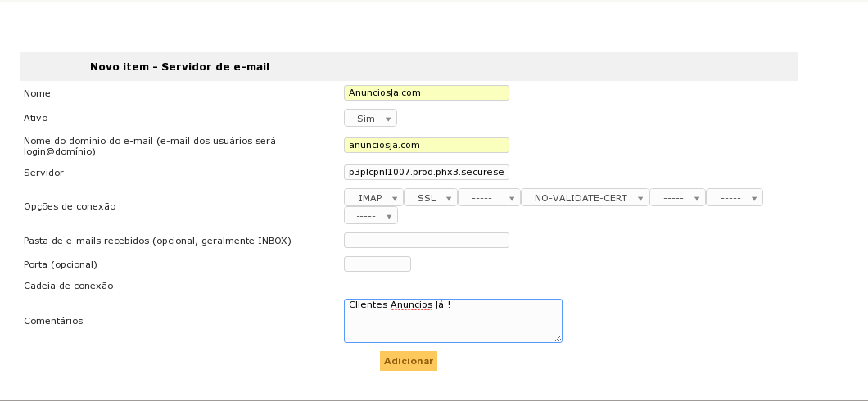This screenshot has height=401, width=868.
Task: Expand the SSL connection option dropdown
Action: click(x=430, y=198)
